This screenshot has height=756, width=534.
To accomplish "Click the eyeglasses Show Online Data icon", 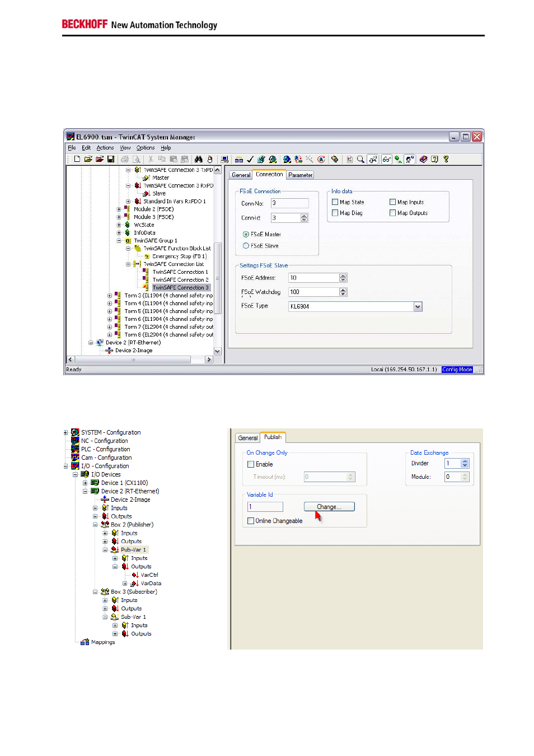I will click(387, 159).
